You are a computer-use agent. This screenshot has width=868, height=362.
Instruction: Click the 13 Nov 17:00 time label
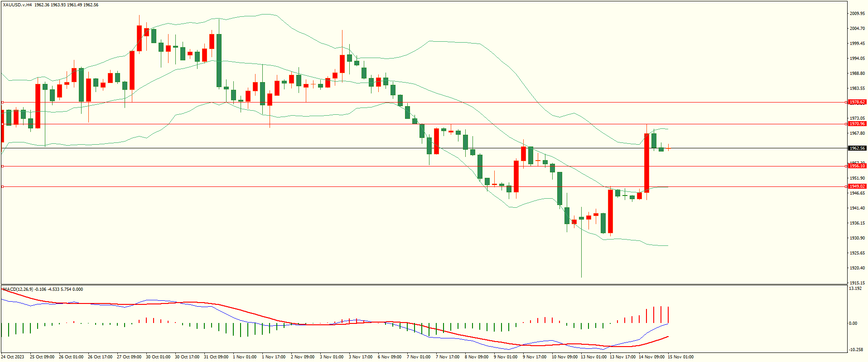point(622,357)
